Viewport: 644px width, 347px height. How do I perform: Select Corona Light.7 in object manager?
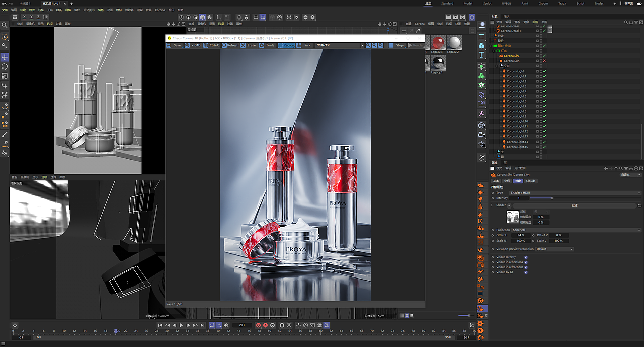pos(516,106)
